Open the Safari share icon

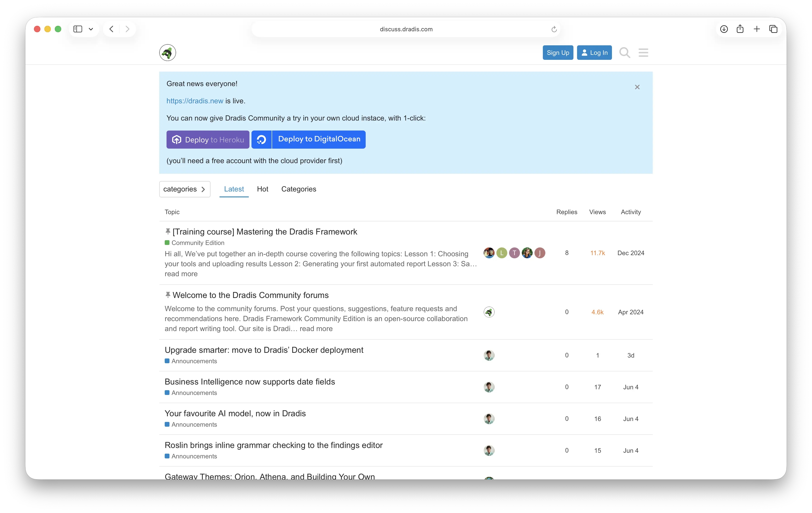[740, 29]
